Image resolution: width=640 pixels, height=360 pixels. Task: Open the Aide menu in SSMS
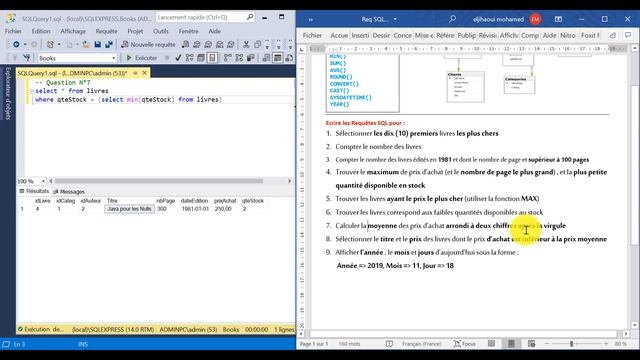[x=215, y=31]
